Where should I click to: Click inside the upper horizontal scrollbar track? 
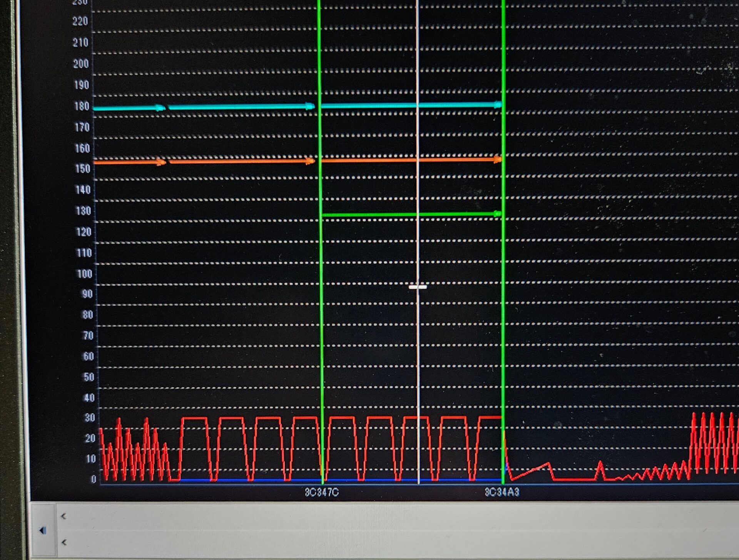click(385, 516)
